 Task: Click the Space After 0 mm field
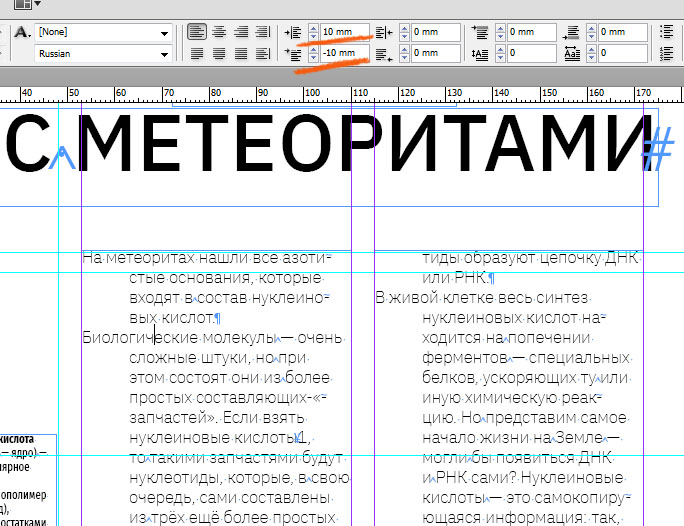click(x=622, y=32)
